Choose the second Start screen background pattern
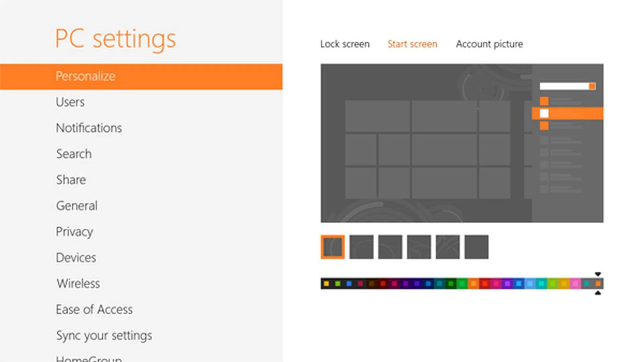 click(x=361, y=247)
